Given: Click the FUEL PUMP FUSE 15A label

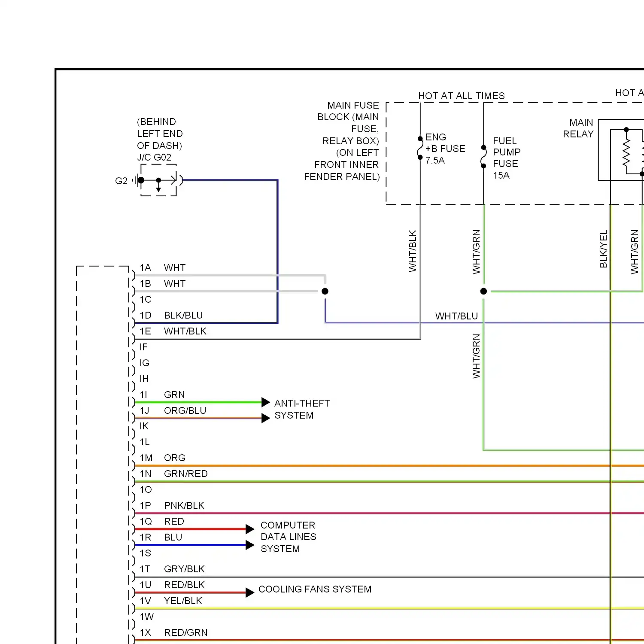Looking at the screenshot, I should coord(507,158).
